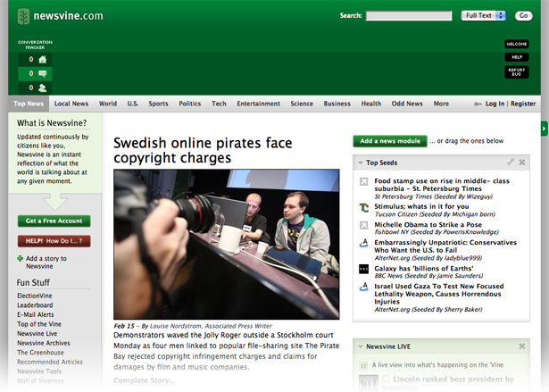Open the Full Text search dropdown
549x392 pixels.
tap(483, 15)
